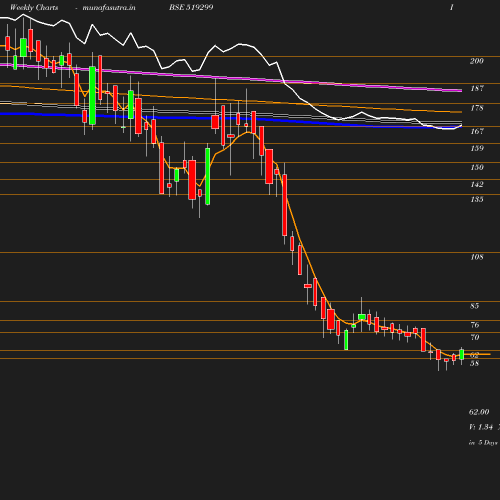Select the 76 price level label
Viewport: 500px width, 500px height.
(475, 325)
